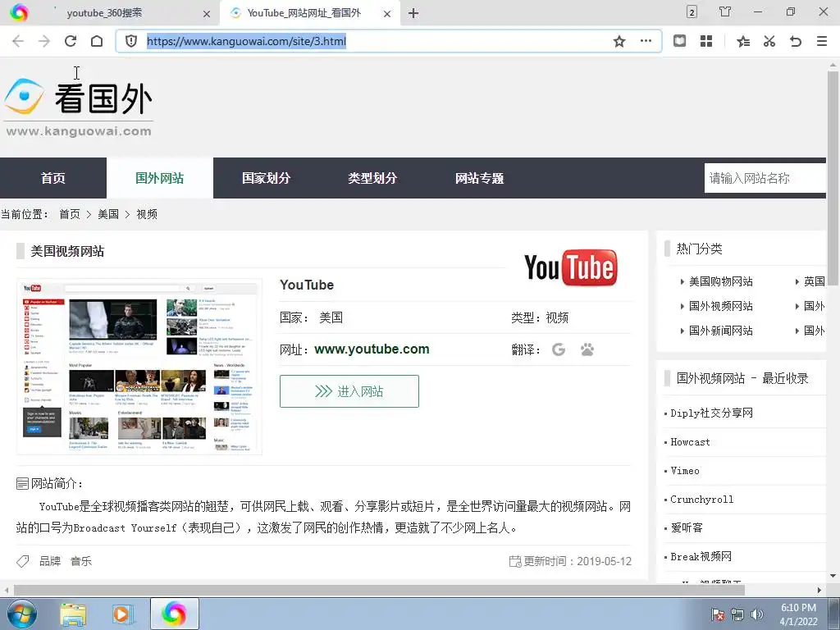
Task: Click the 音乐 tag
Action: tap(81, 561)
